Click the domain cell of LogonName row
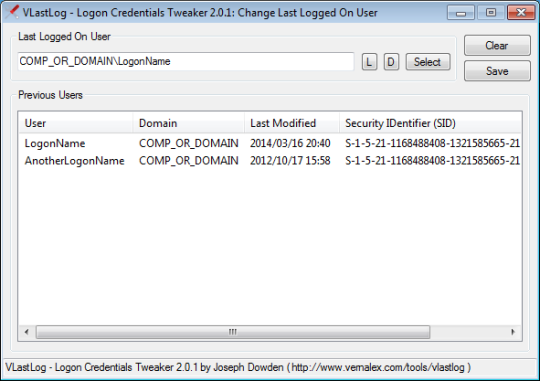540x381 pixels. click(x=188, y=143)
